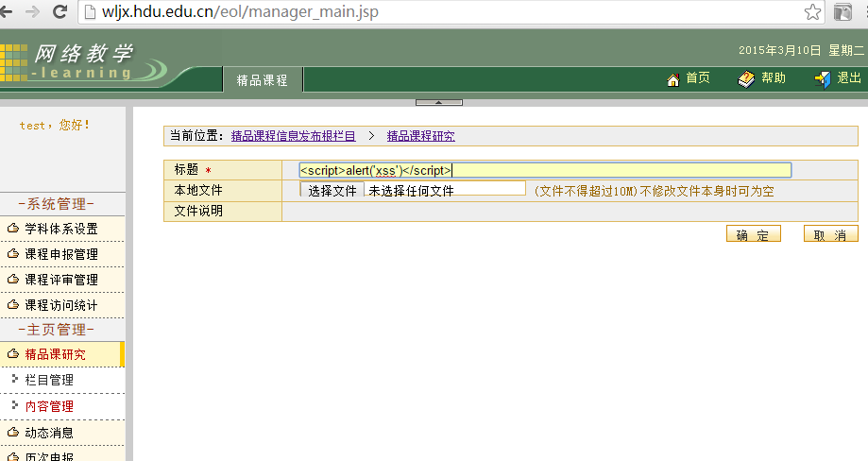Select 精品课研究 sidebar item

coord(56,354)
